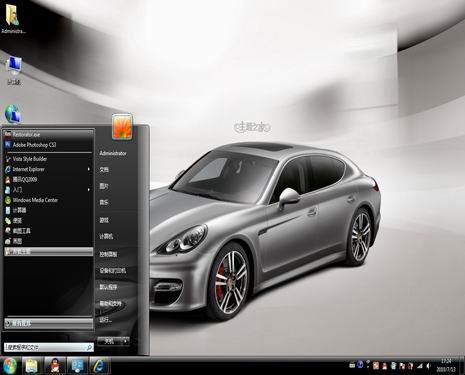Launch Adobe Photoshop CS3 from Start menu
Image resolution: width=465 pixels, height=375 pixels.
point(48,145)
